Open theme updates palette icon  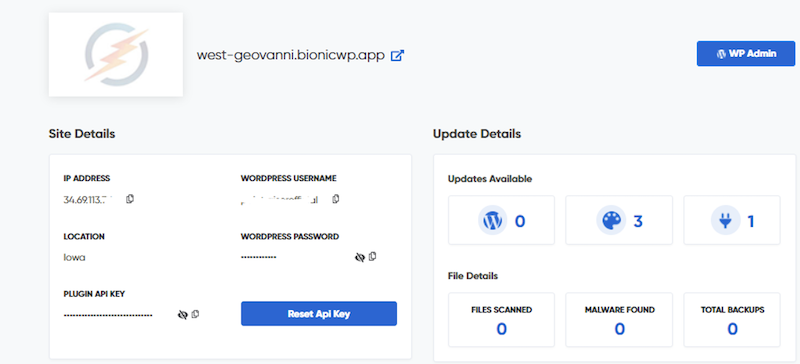(611, 221)
